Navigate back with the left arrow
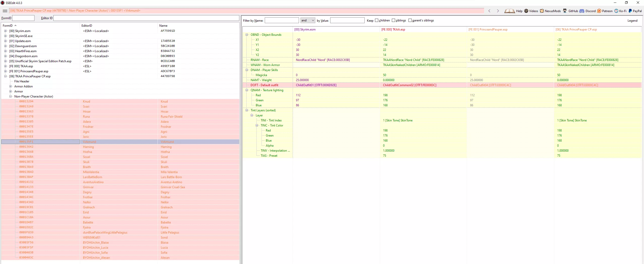 click(x=489, y=11)
